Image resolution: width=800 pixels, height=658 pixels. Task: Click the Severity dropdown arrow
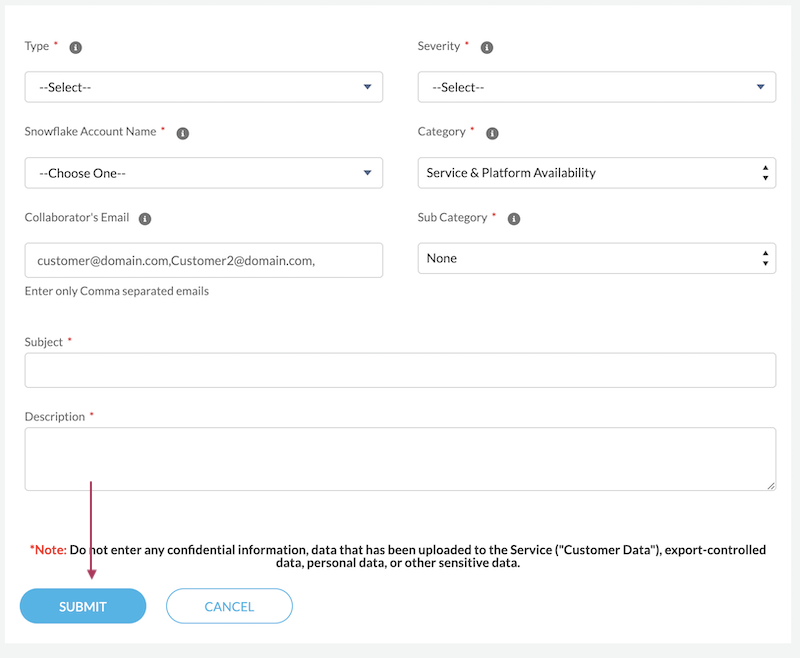click(x=763, y=87)
